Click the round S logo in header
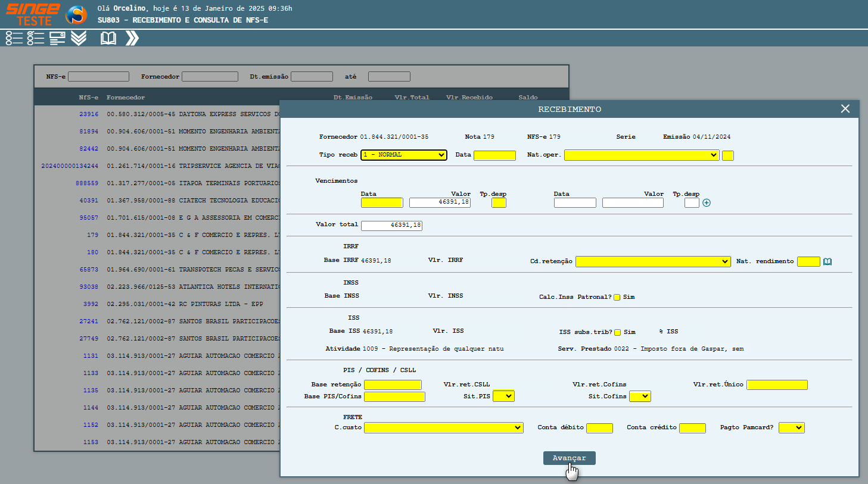Image resolution: width=868 pixels, height=484 pixels. pos(76,14)
